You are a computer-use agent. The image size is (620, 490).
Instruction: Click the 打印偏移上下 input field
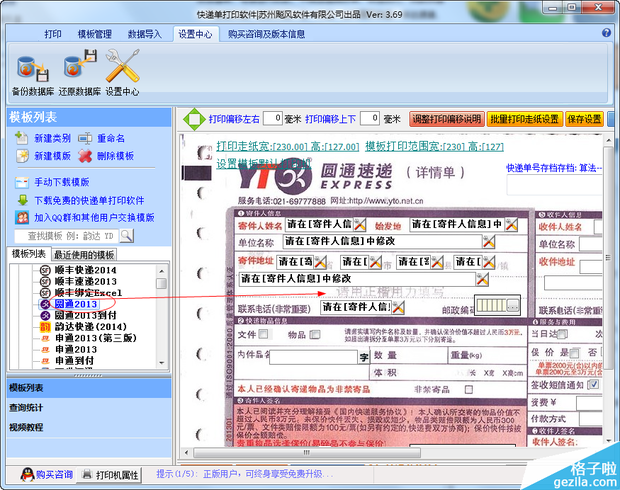(370, 118)
